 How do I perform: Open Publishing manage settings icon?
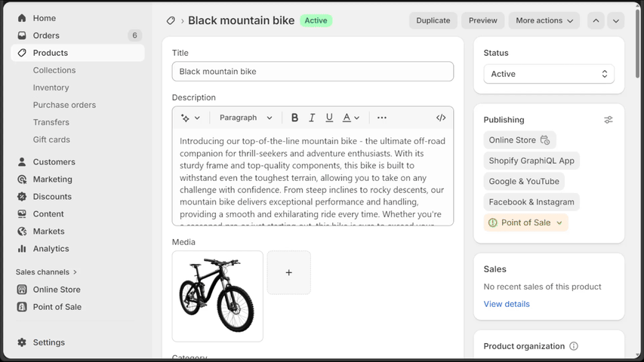pos(609,120)
